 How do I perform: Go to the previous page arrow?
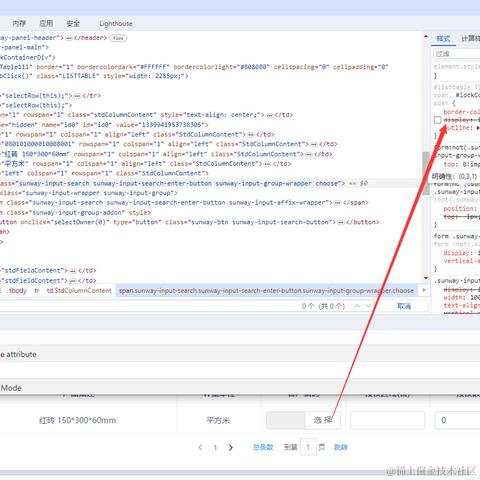pyautogui.click(x=200, y=447)
